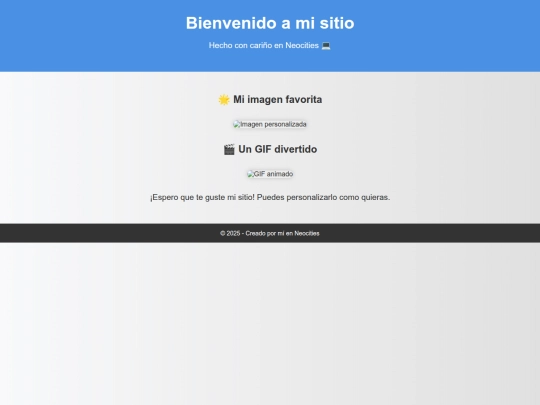Image resolution: width=540 pixels, height=405 pixels.
Task: Click the clapperboard emoji beside 'Un GIF divertido'
Action: tap(229, 149)
